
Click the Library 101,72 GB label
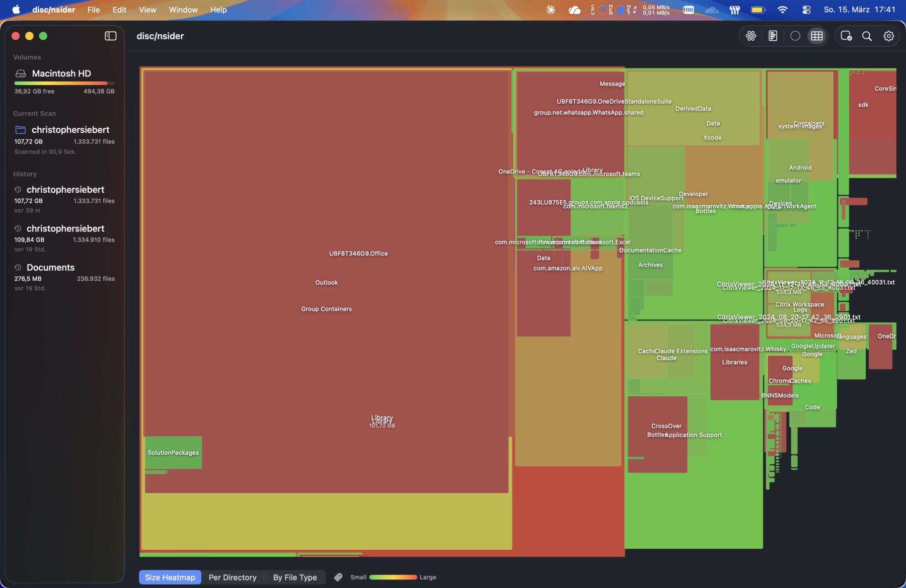382,422
